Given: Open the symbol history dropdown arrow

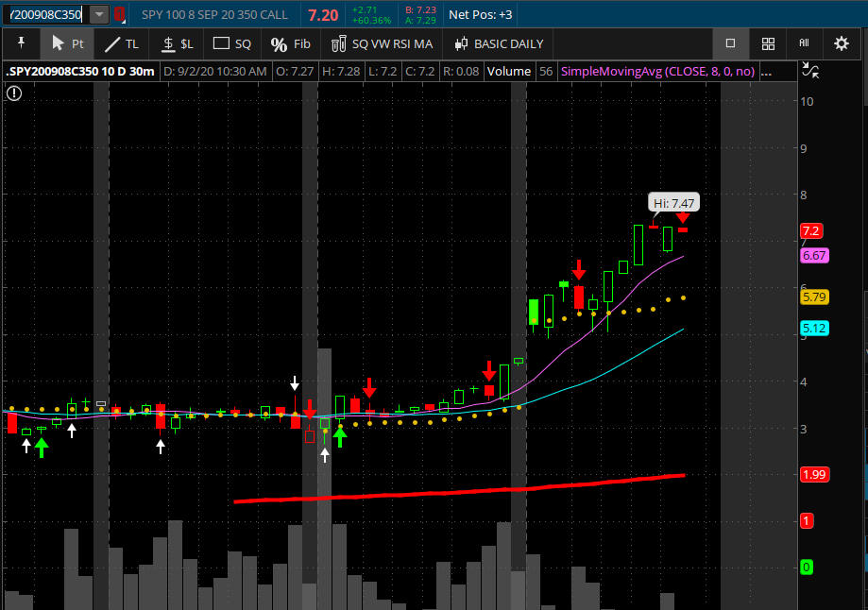Looking at the screenshot, I should pyautogui.click(x=99, y=14).
